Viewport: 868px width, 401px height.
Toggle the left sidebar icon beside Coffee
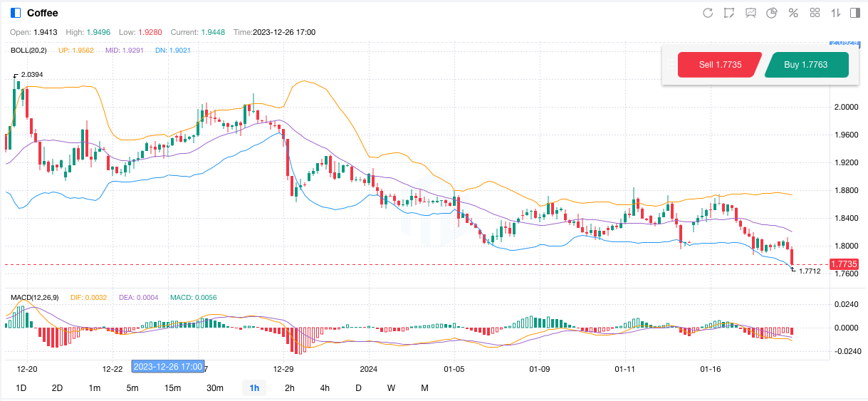pyautogui.click(x=16, y=13)
